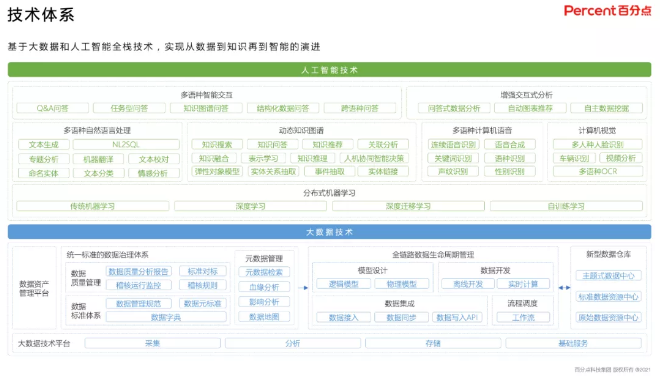
Task: Click the 文本生成 box
Action: click(x=44, y=145)
